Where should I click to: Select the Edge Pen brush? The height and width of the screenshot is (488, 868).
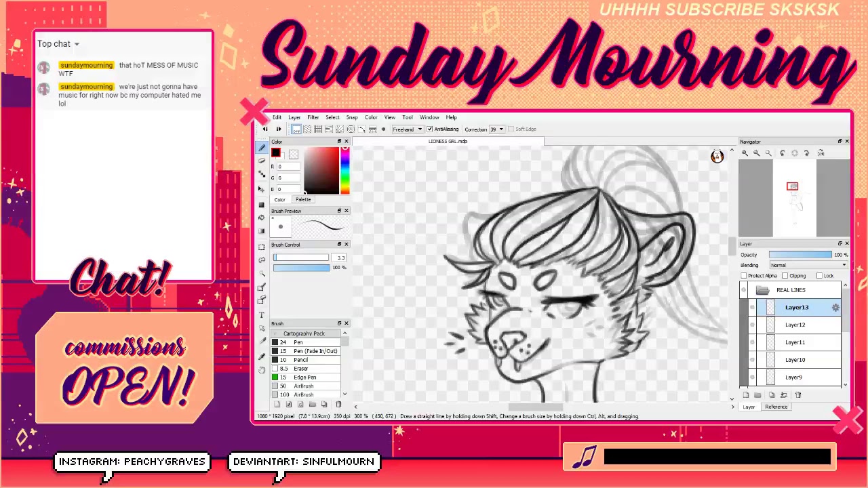click(x=304, y=378)
